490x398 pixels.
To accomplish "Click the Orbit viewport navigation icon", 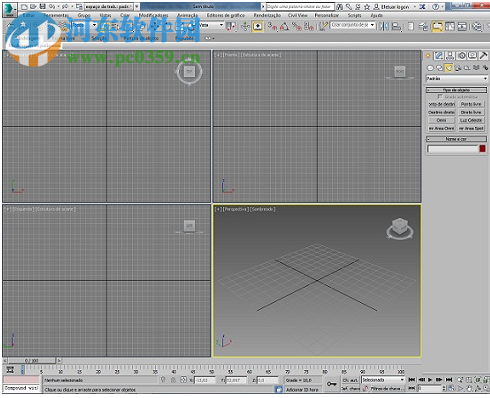I will click(478, 388).
